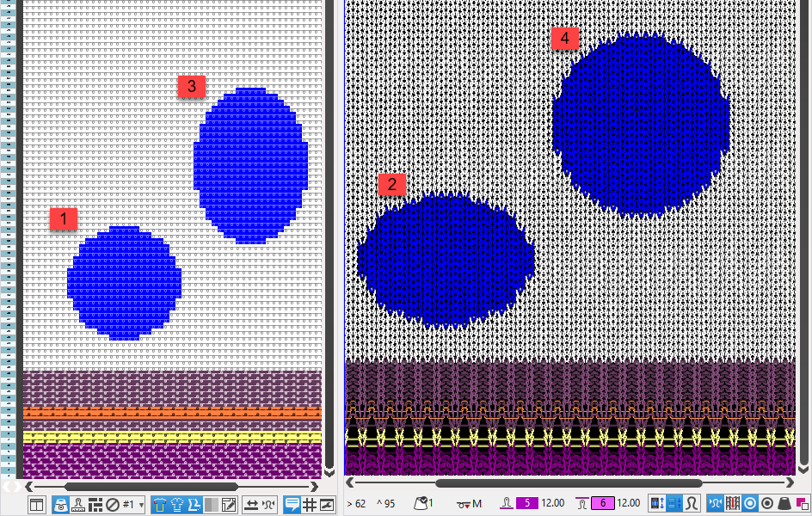Viewport: 812px width, 516px height.
Task: Click the brick pattern grid icon
Action: [x=95, y=505]
